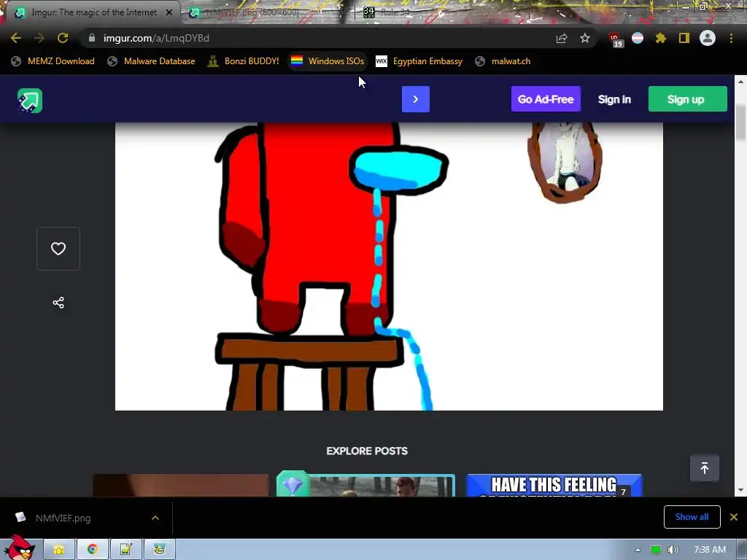Open the Bonzi BUDDY! bookmark

click(244, 61)
